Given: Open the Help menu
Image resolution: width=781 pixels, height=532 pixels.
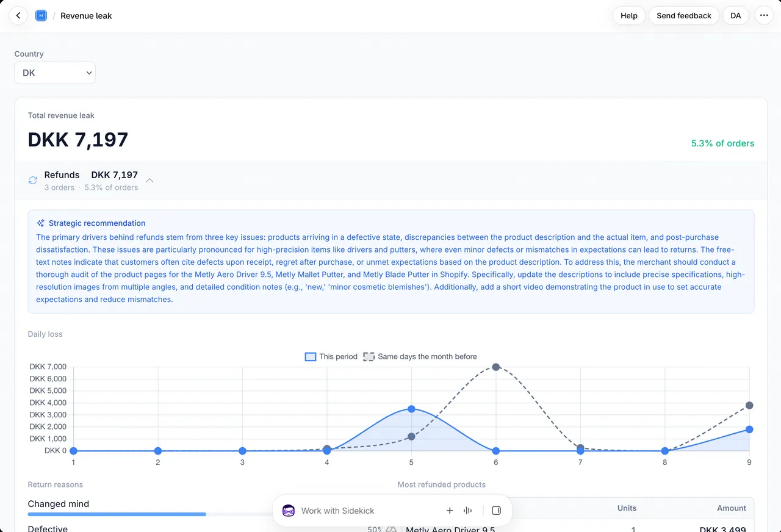Looking at the screenshot, I should point(629,16).
